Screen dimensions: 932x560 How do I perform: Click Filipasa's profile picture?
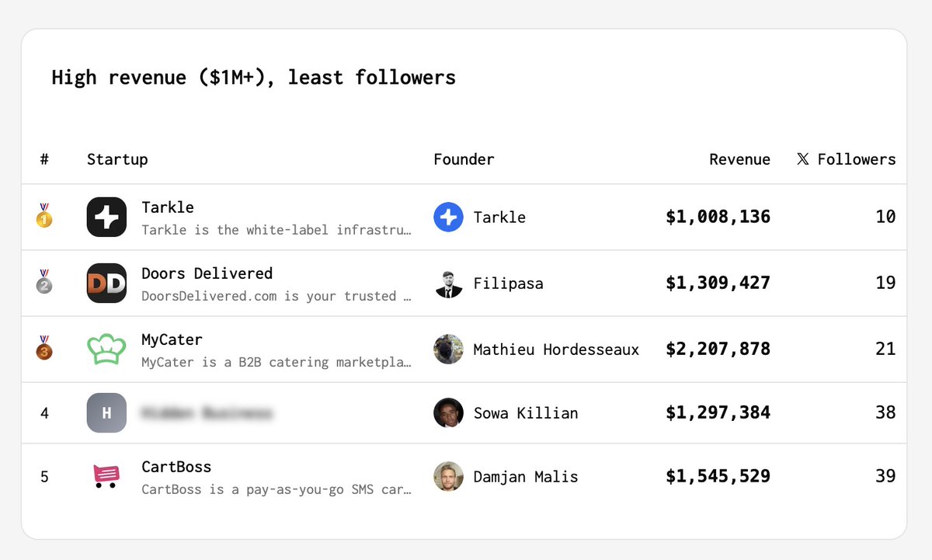[448, 283]
